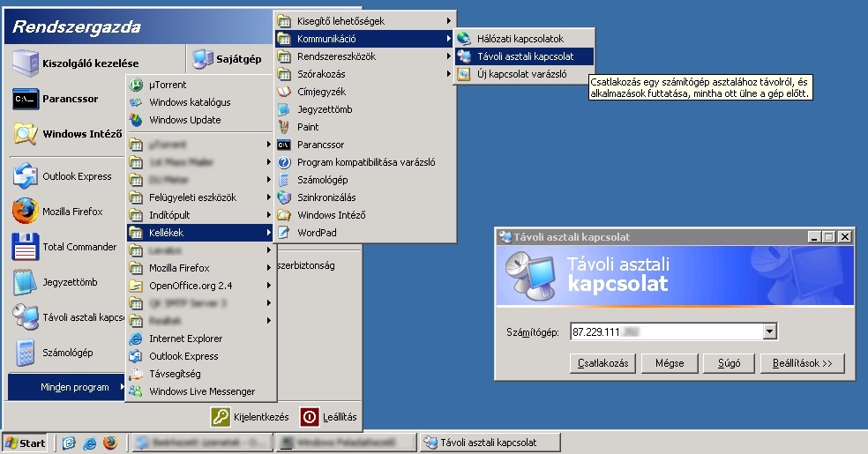868x454 pixels.
Task: Open µTorrent at top of programs list
Action: [167, 85]
